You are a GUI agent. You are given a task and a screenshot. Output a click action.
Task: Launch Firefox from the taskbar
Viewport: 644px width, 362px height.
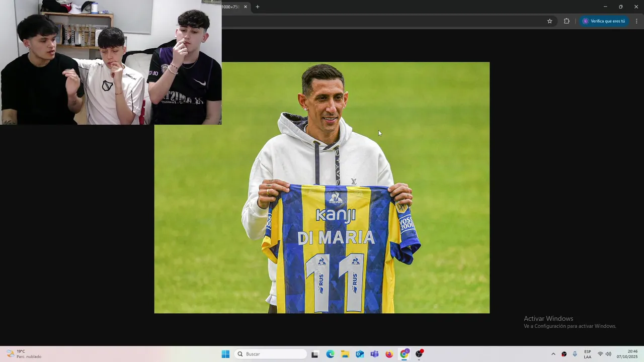coord(389,354)
